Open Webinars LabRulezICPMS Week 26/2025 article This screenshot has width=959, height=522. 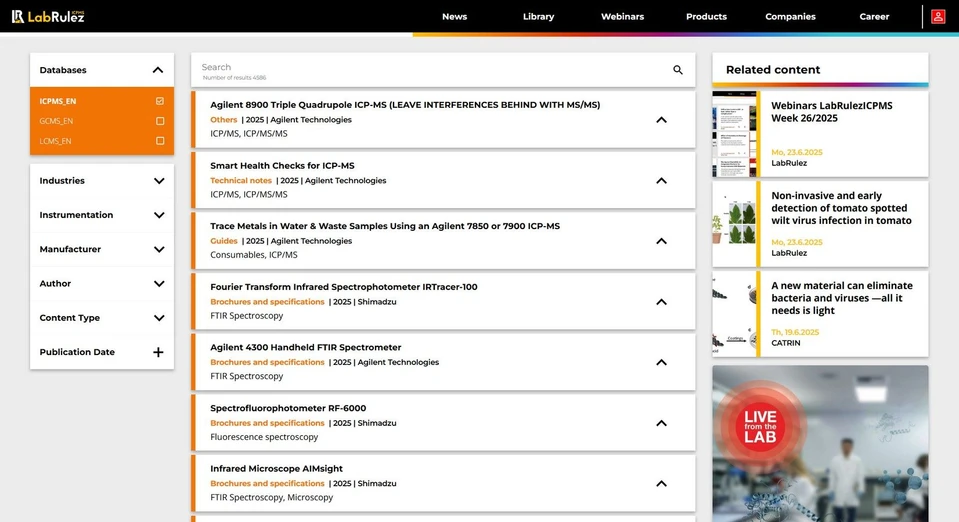[x=832, y=112]
